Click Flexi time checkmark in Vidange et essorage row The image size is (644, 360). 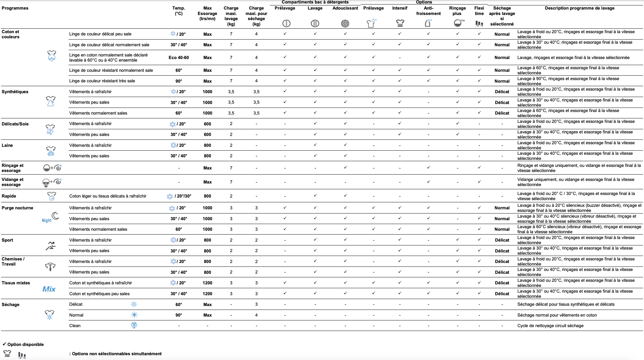[x=479, y=182]
